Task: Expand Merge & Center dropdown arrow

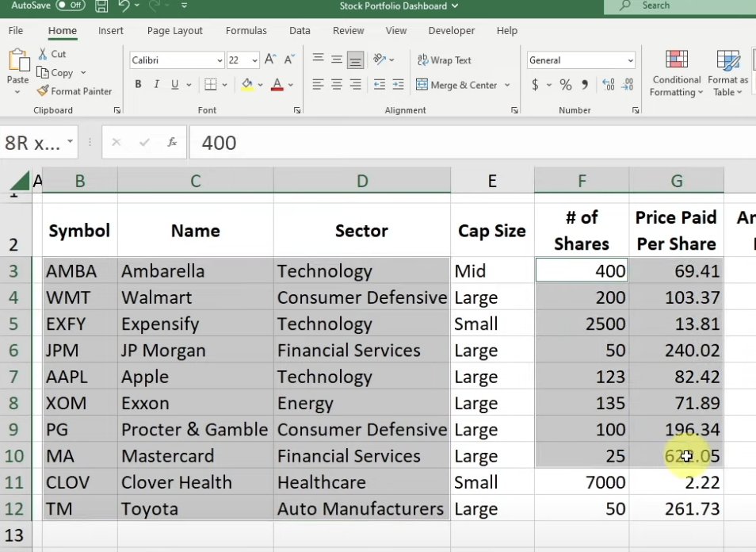Action: click(x=507, y=85)
